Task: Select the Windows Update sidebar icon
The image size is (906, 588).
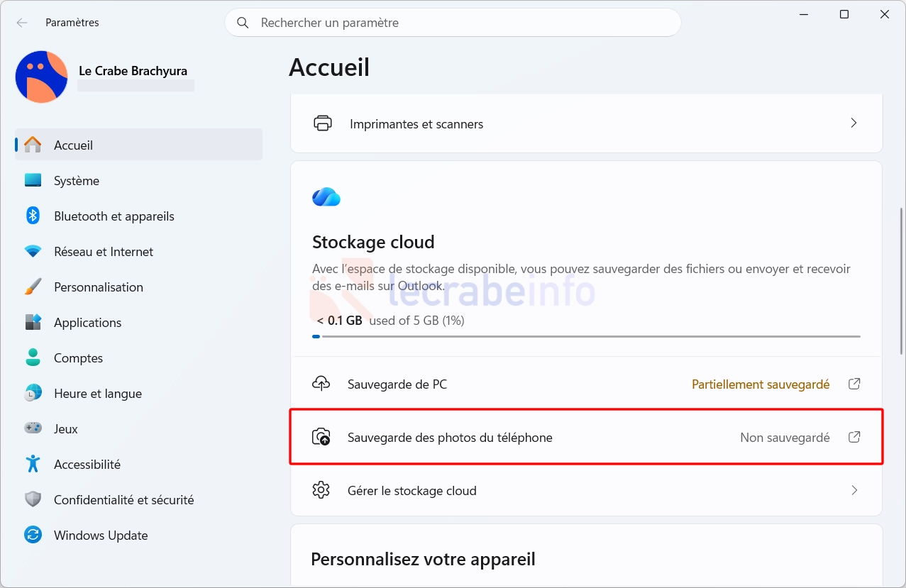Action: coord(33,536)
